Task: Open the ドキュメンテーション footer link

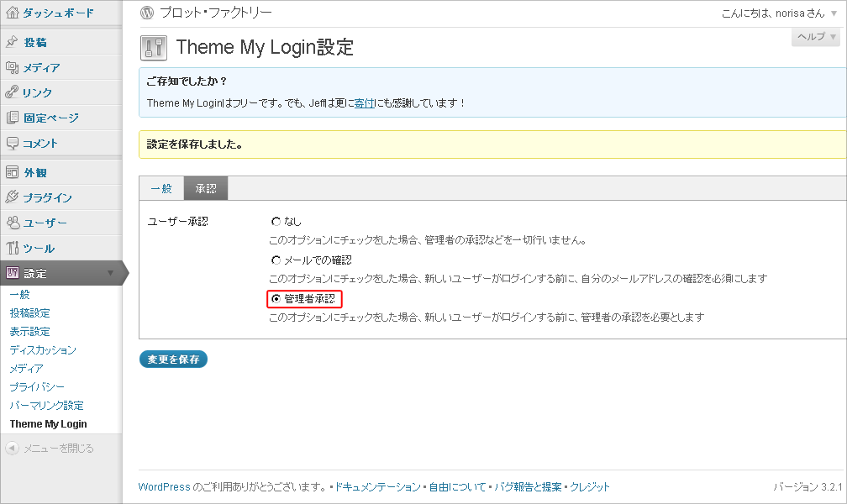Action: point(377,486)
